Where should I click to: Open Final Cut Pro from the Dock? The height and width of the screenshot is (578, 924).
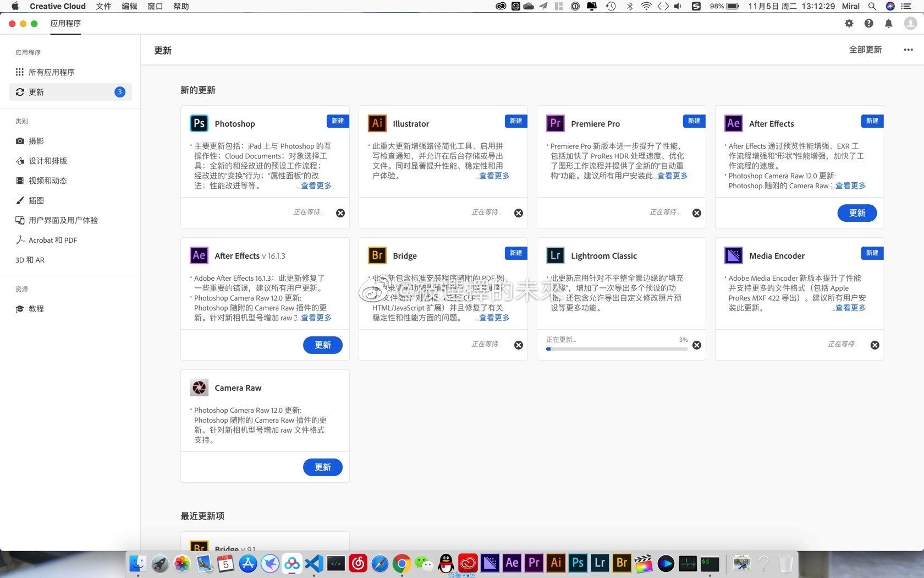coord(643,563)
